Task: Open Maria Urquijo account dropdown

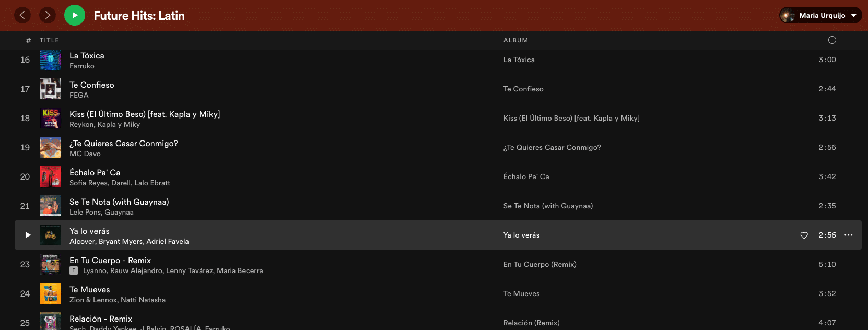Action: tap(820, 15)
